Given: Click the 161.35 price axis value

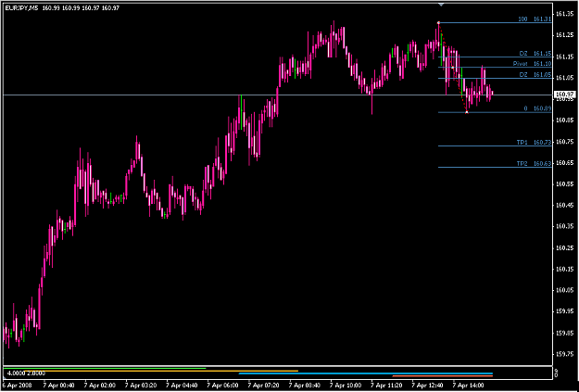Looking at the screenshot, I should (x=563, y=14).
